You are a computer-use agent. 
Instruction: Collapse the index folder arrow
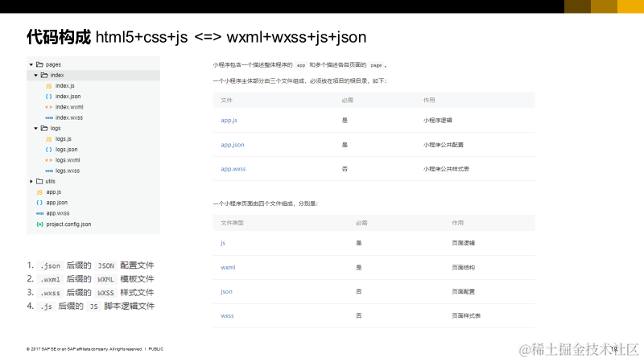[35, 75]
